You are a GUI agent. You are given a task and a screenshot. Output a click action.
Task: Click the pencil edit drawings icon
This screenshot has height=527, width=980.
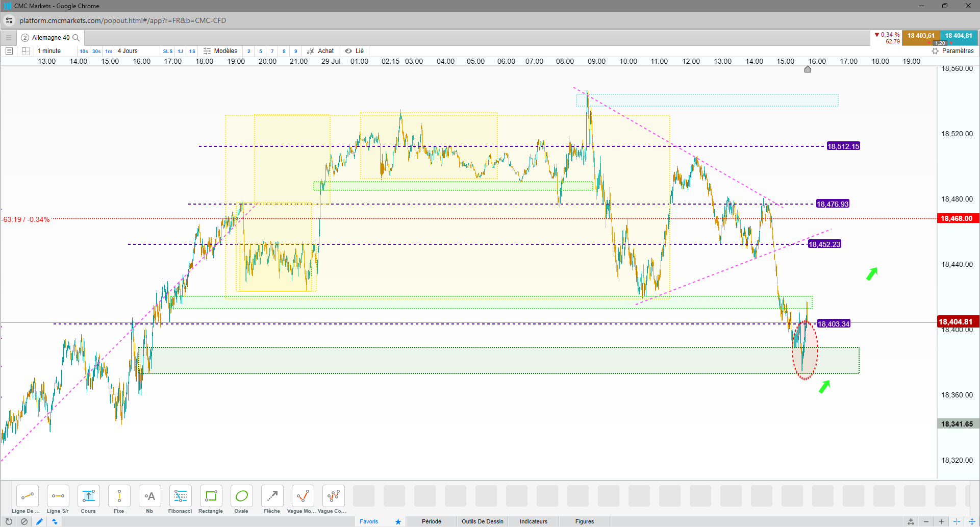click(39, 521)
